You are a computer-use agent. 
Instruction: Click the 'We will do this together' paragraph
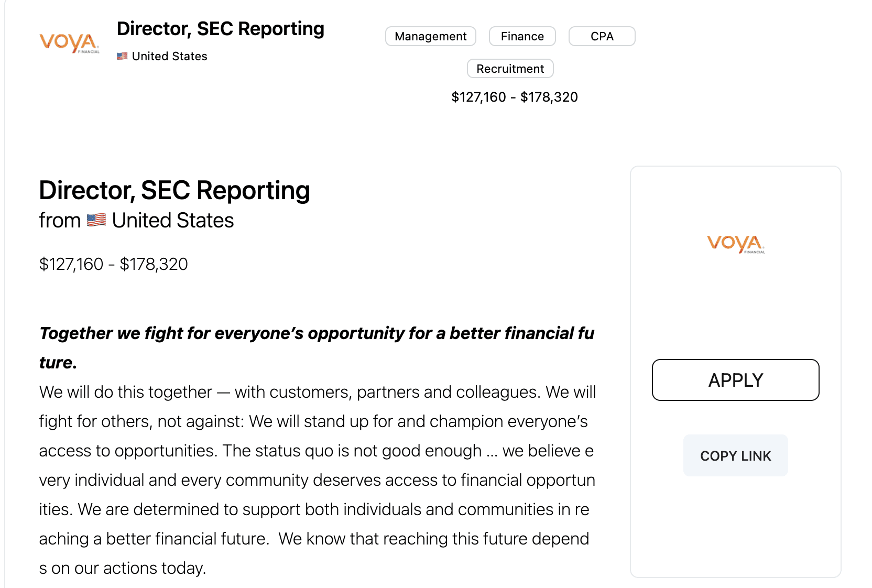click(318, 480)
